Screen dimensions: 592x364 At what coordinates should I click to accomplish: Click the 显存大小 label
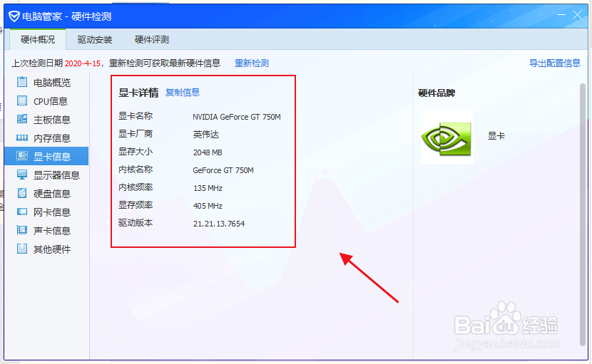[136, 151]
